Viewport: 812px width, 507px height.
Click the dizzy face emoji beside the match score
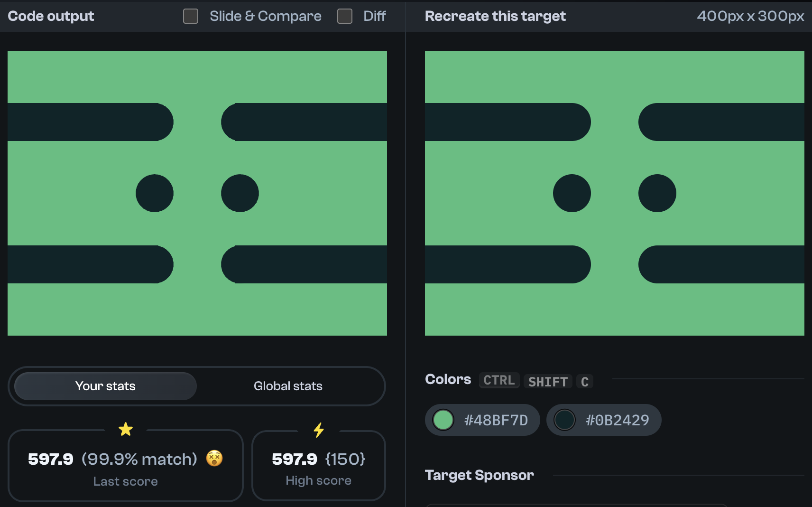coord(213,459)
